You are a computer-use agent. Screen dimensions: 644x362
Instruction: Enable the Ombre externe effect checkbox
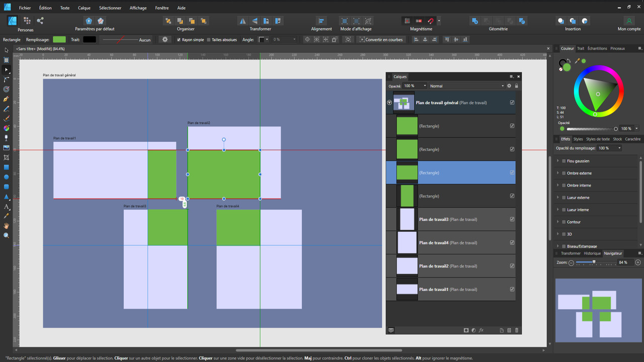(x=563, y=173)
